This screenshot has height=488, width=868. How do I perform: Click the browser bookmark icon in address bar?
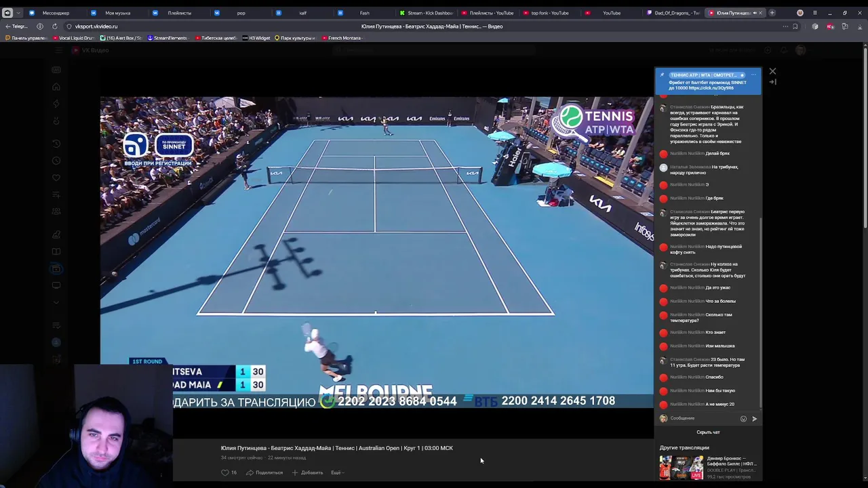coord(795,26)
